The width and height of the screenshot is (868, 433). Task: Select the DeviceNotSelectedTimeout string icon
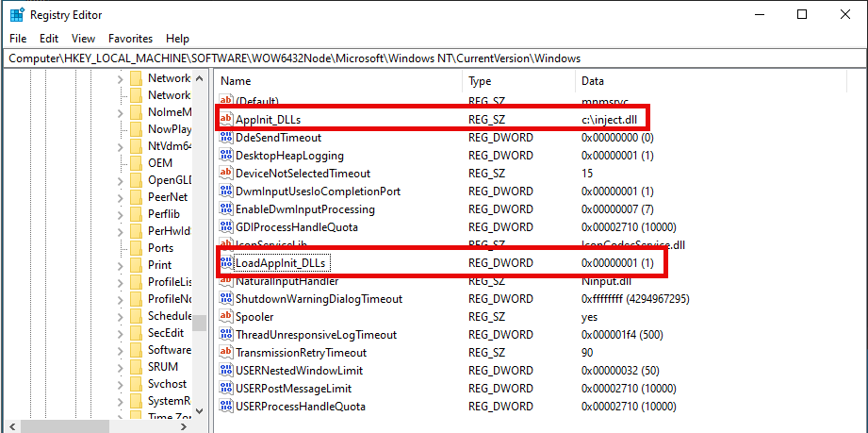[x=226, y=173]
